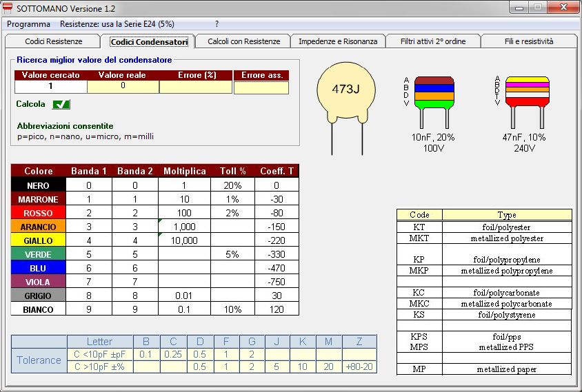582x392 pixels.
Task: Open the Impedenze e Risonanza tab
Action: (x=338, y=41)
